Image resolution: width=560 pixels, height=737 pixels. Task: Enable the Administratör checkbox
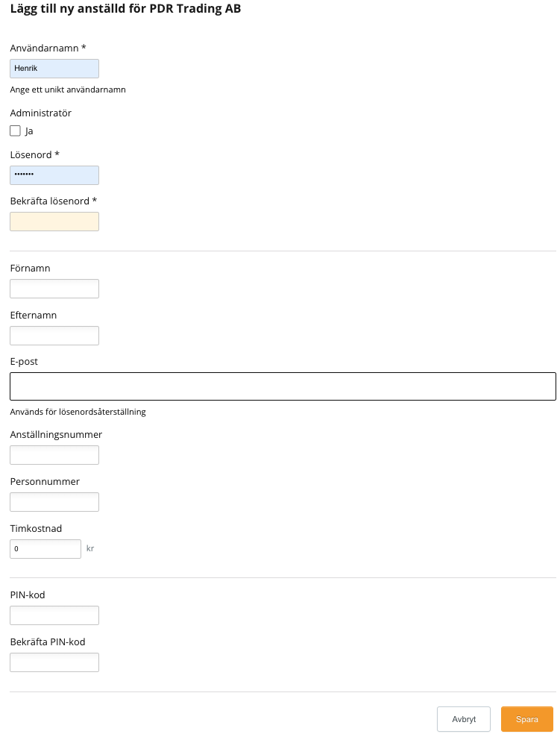point(16,131)
